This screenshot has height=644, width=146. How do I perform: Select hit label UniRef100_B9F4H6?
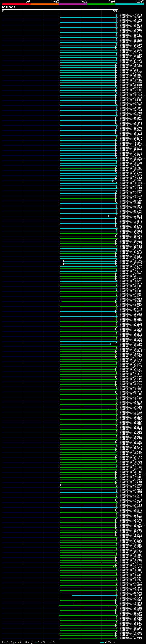[131, 278]
